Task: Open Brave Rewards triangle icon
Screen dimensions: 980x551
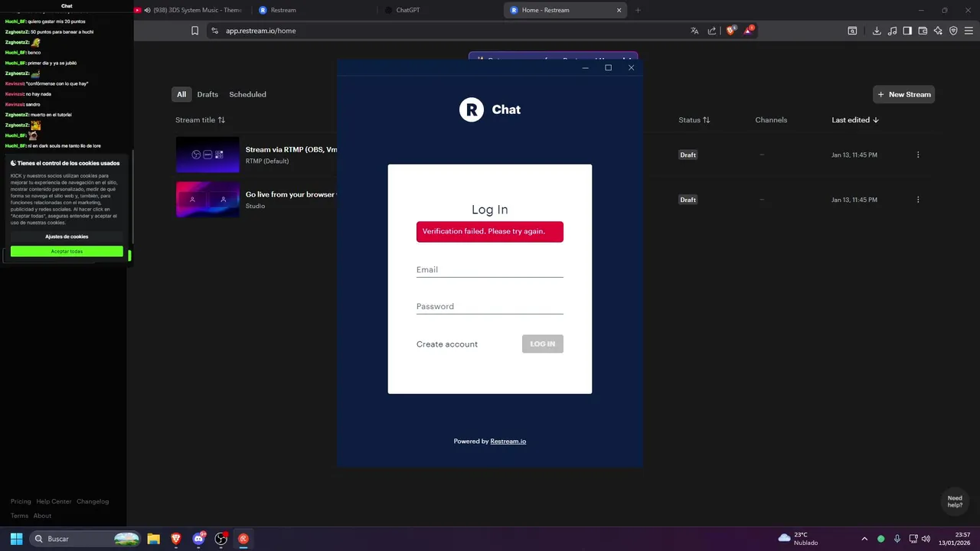Action: point(749,31)
